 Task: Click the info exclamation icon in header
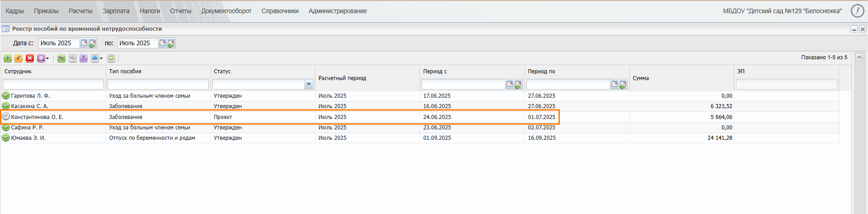[x=857, y=11]
